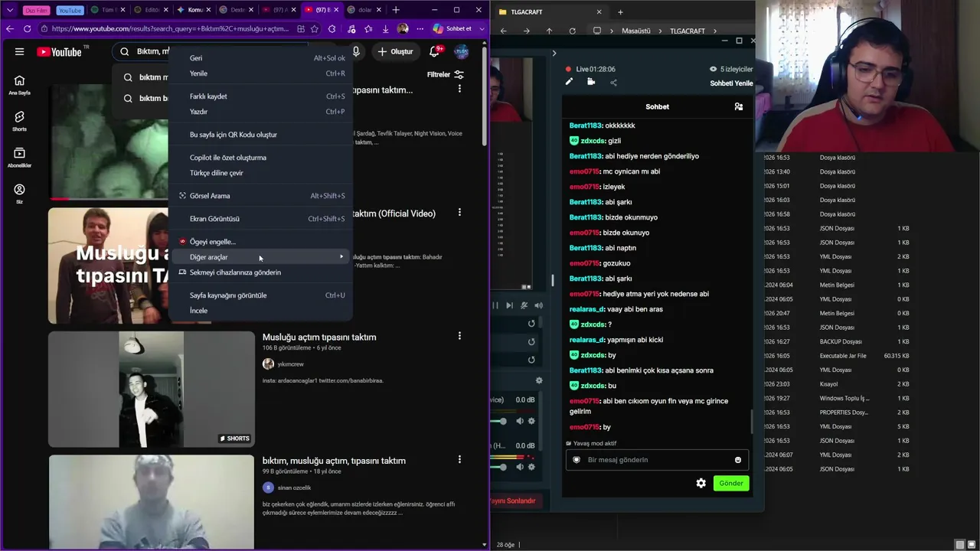
Task: Expand the Diğer araçlar submenu
Action: pyautogui.click(x=260, y=257)
